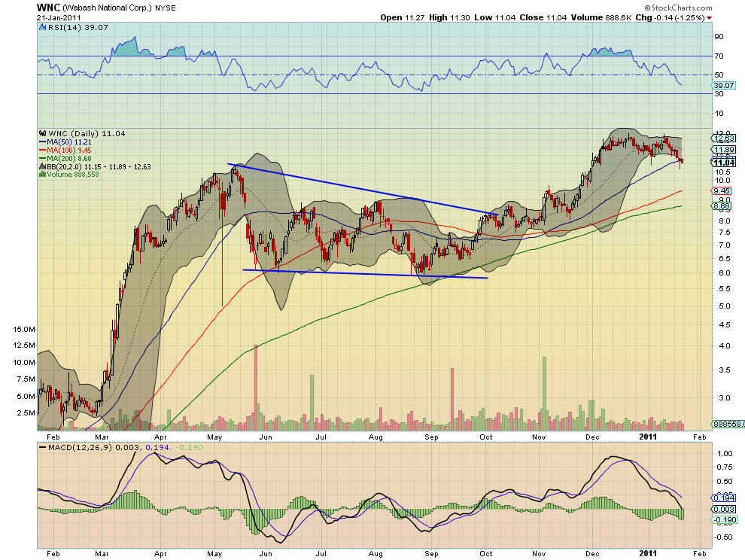
Task: Click the 21-Jan-2011 date text
Action: pos(59,17)
